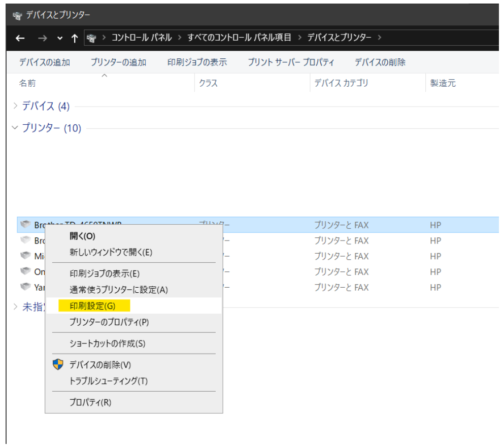Viewport: 504px width, 447px height.
Task: Click プリンターの追加 toolbar button
Action: tap(118, 62)
